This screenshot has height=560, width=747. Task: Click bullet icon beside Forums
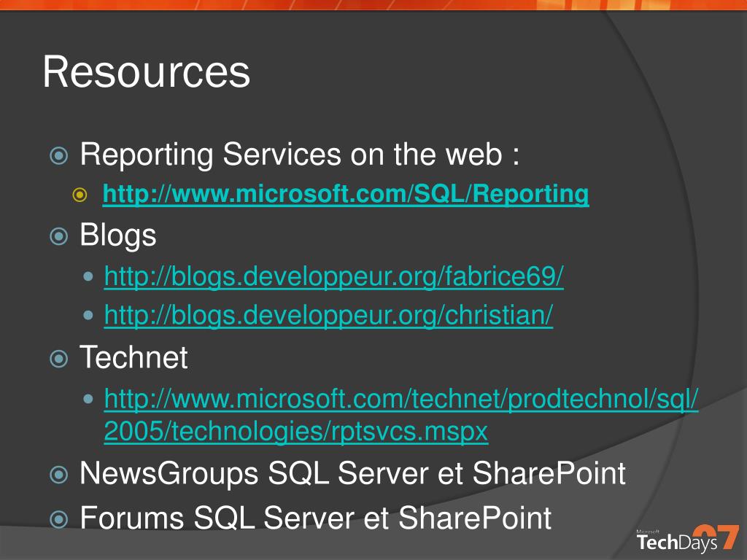(58, 519)
